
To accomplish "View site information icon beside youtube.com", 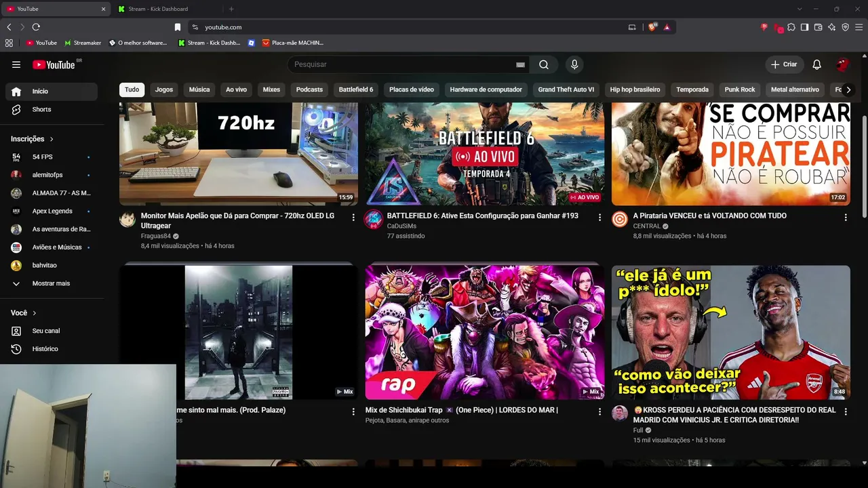I will coord(195,27).
